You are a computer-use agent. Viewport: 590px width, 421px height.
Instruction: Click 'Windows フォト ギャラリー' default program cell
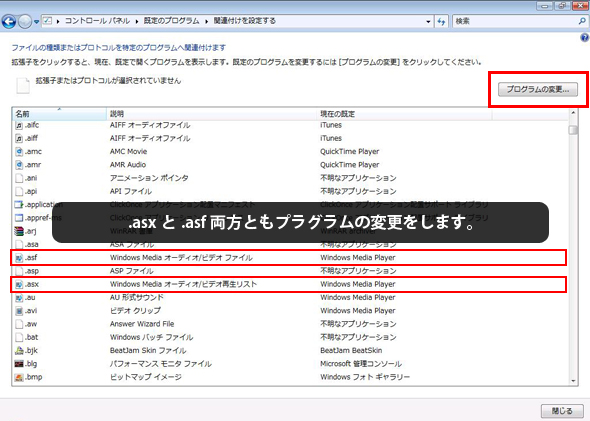point(365,377)
